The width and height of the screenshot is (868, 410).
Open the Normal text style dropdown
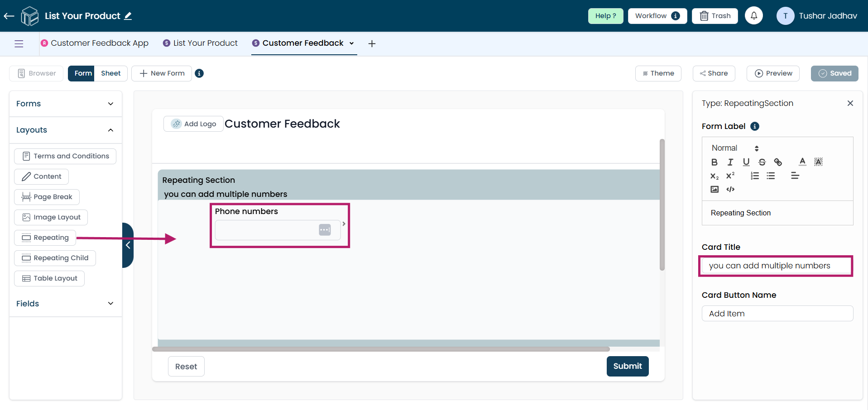(x=734, y=148)
